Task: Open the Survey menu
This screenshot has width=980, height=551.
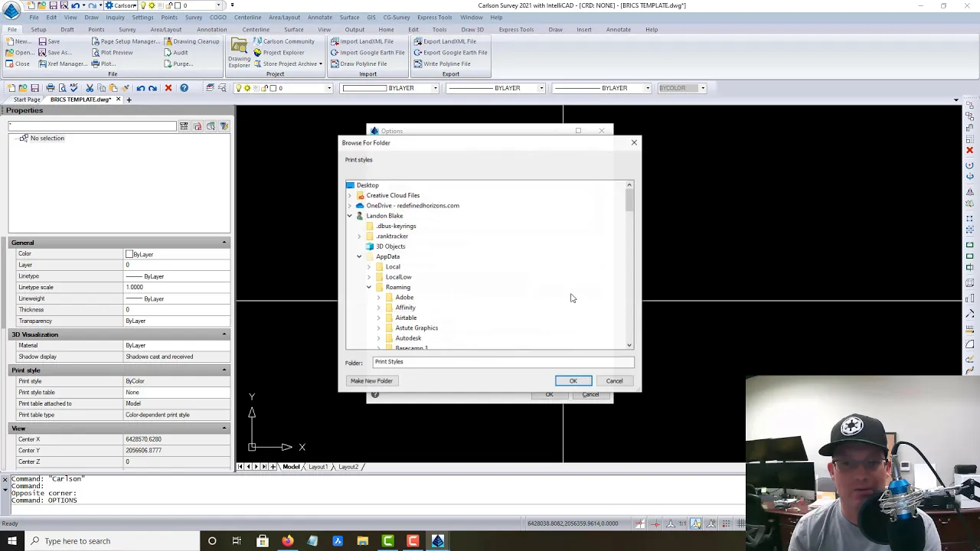Action: pyautogui.click(x=194, y=17)
